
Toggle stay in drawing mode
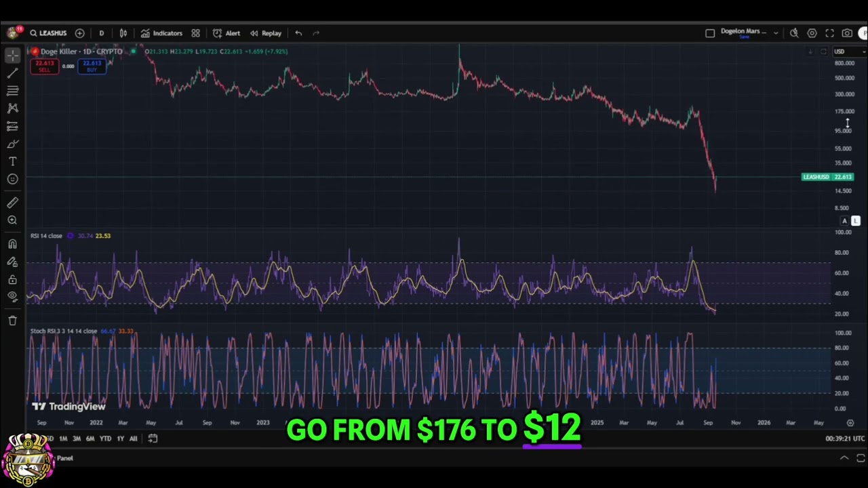(x=12, y=262)
